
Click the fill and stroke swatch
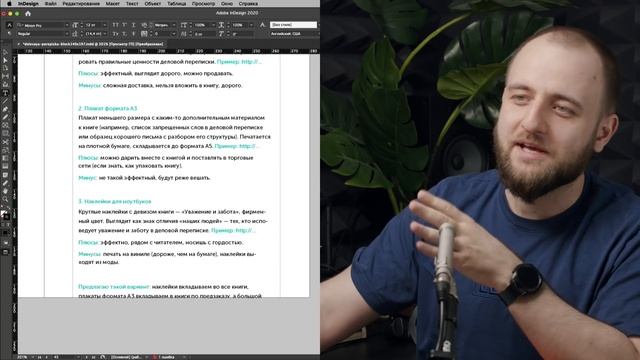coord(5,215)
